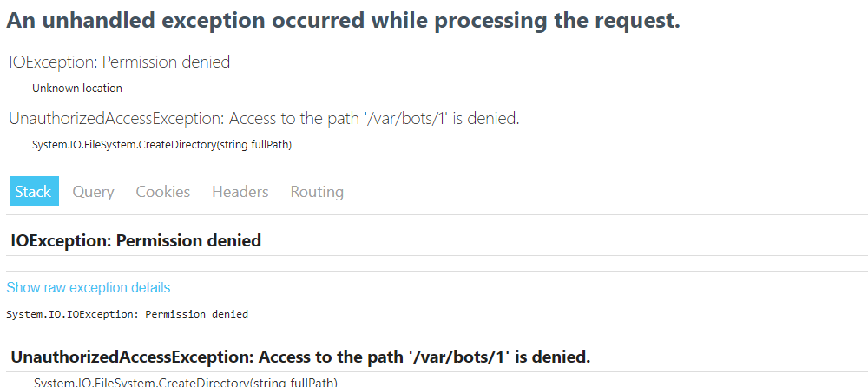Select the Stack tab
This screenshot has height=387, width=868.
tap(35, 191)
